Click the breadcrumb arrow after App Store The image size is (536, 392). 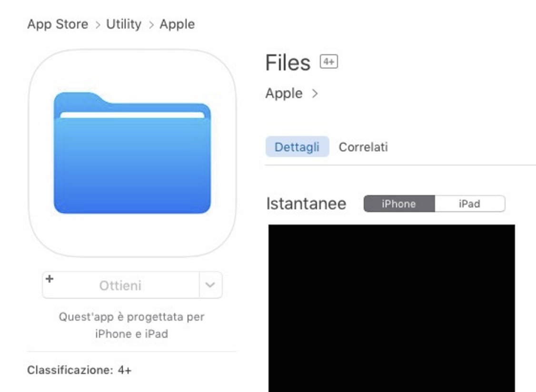point(97,25)
